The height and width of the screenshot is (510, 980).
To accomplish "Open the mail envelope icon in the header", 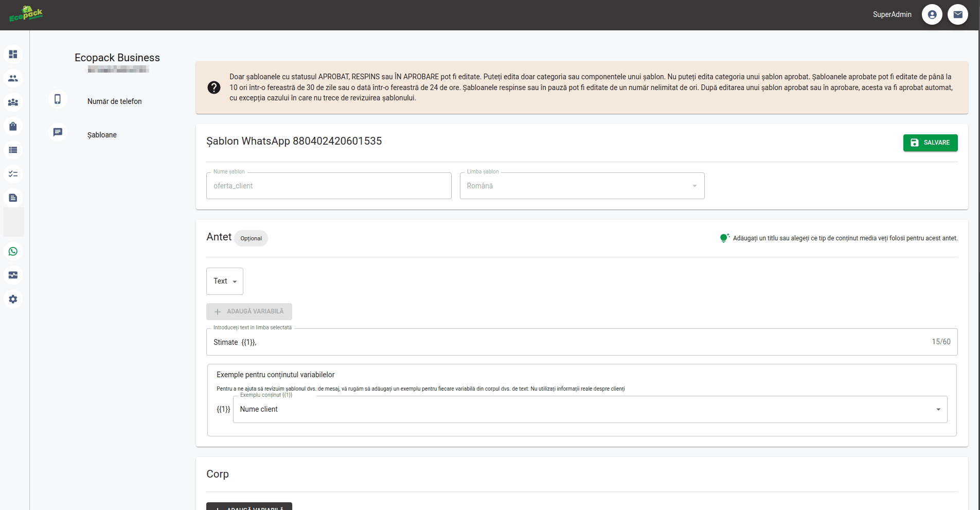I will pos(957,14).
